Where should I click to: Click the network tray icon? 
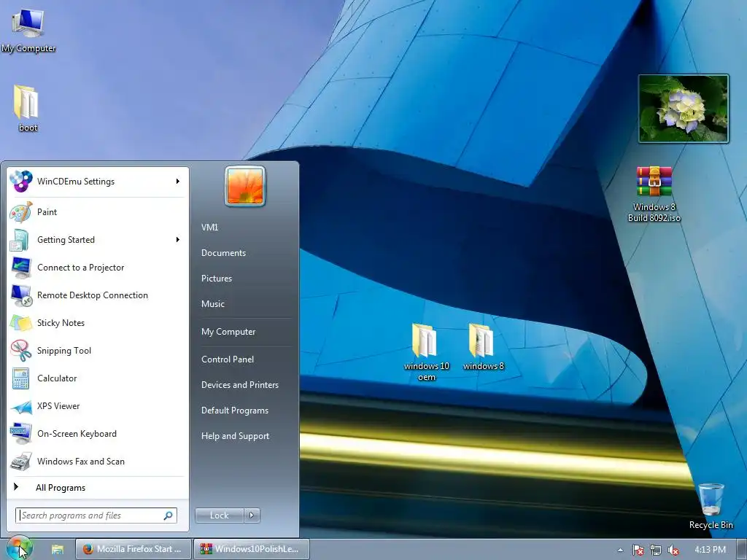point(656,550)
